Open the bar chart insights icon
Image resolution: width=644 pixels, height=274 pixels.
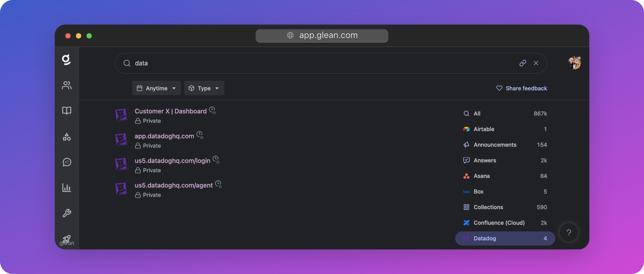(67, 188)
